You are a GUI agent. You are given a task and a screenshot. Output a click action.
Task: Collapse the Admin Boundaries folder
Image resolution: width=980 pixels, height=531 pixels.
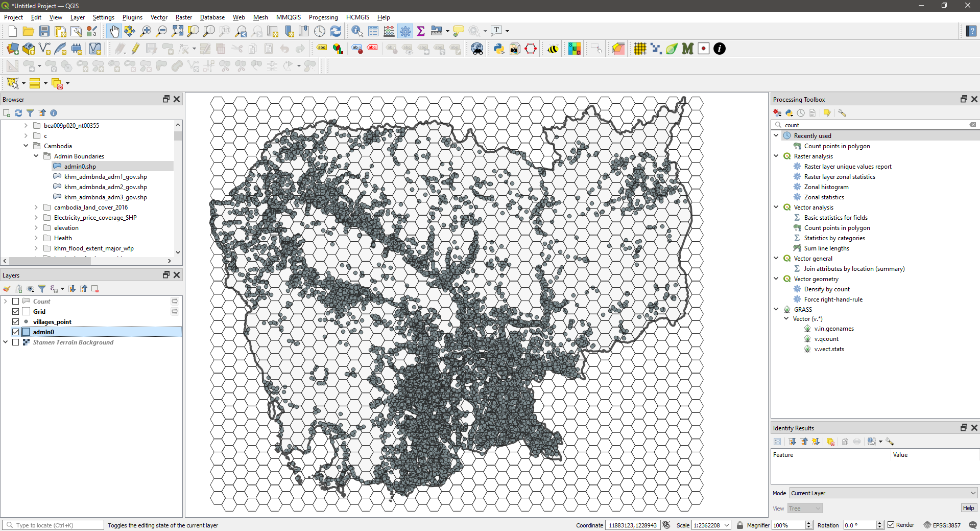click(x=36, y=156)
